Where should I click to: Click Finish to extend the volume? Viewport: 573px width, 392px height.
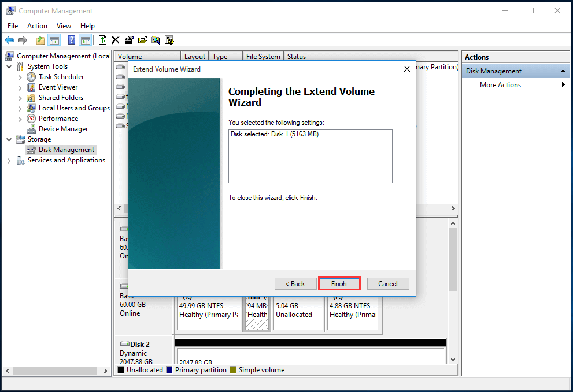point(339,283)
